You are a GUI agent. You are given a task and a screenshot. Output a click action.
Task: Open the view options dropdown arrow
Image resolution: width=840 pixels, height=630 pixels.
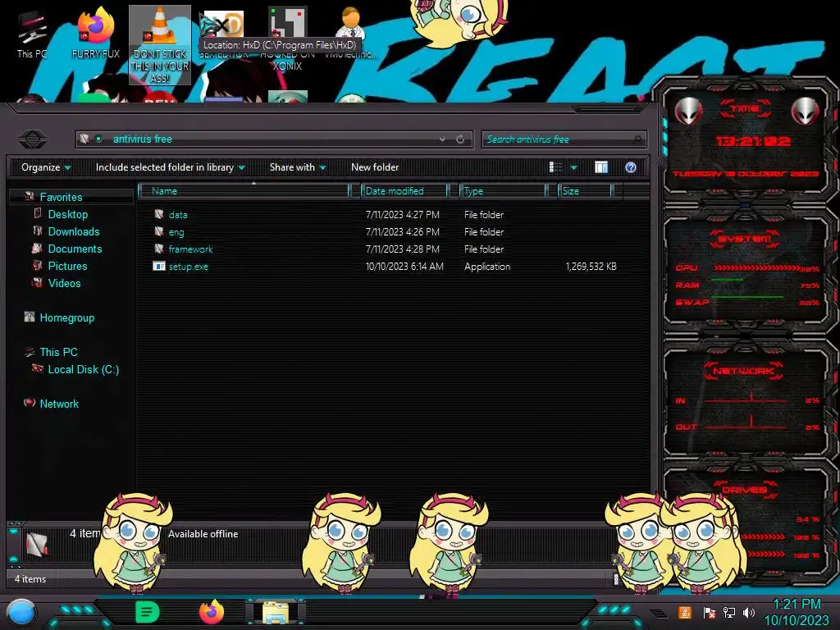pos(573,167)
